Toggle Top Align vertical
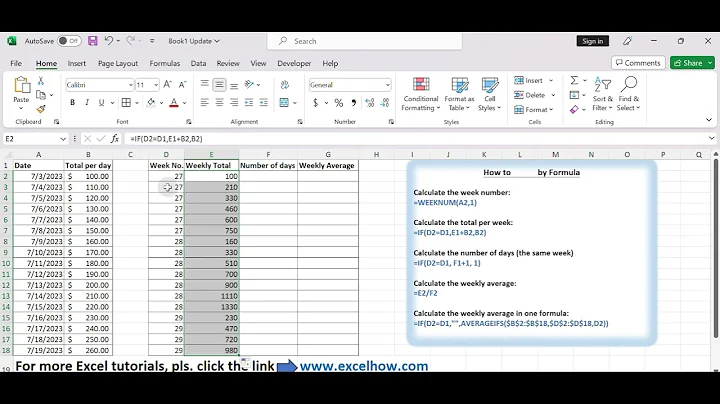 pyautogui.click(x=205, y=84)
